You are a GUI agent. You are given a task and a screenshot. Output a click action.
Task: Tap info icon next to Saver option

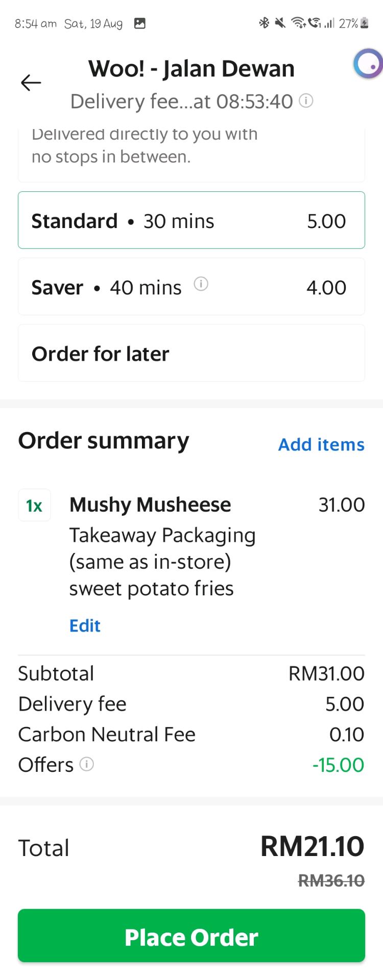[x=201, y=284]
